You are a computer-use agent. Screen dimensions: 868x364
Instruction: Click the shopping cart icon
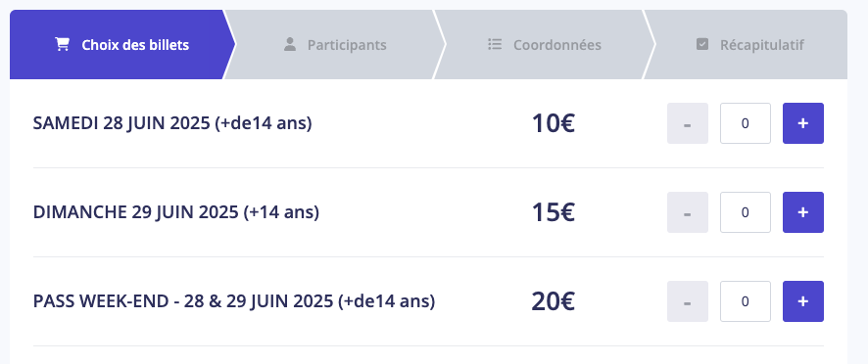[63, 45]
